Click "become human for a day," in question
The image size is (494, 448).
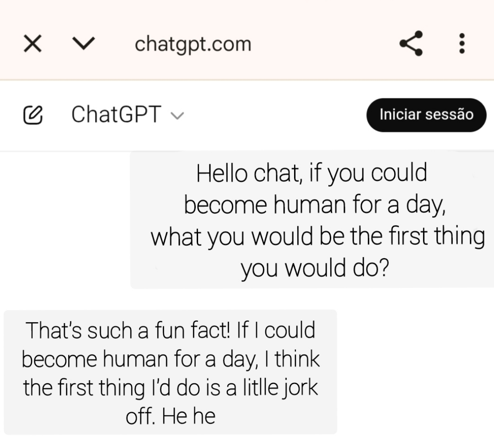pyautogui.click(x=315, y=205)
